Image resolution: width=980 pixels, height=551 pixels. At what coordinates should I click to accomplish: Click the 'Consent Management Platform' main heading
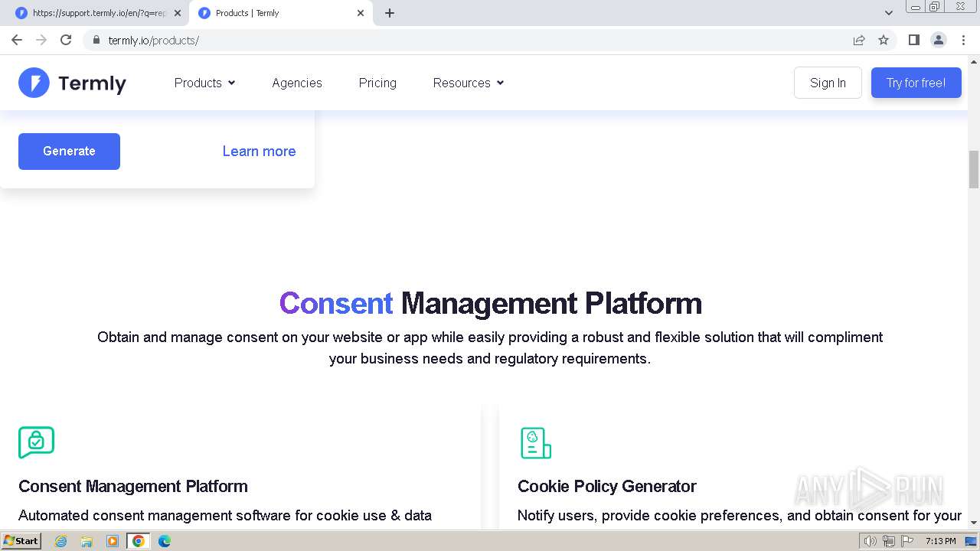491,304
